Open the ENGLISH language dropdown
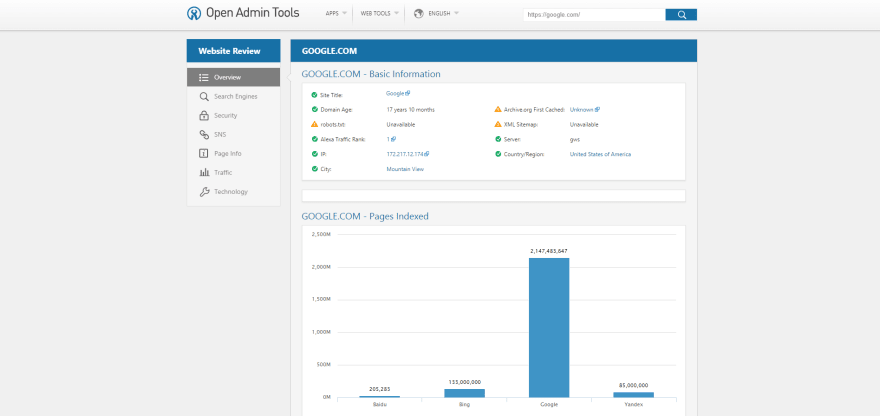 (437, 13)
